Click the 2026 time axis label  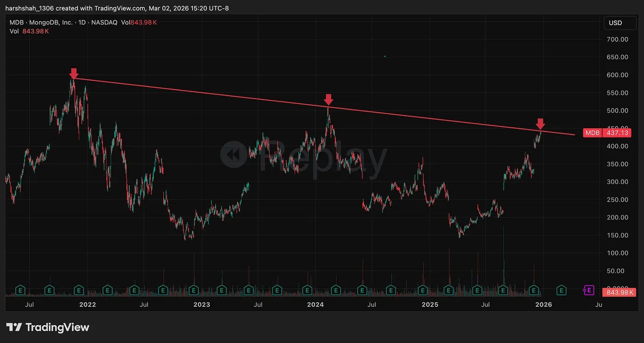(544, 304)
